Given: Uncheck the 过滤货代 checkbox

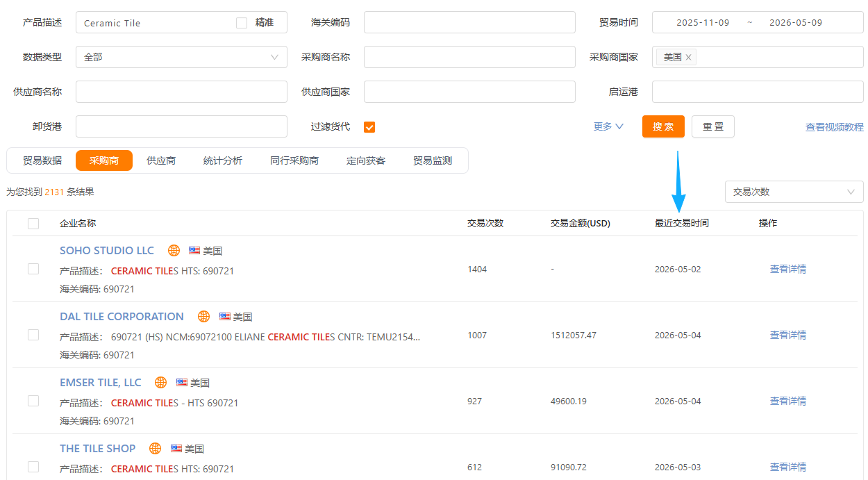Looking at the screenshot, I should coord(369,127).
